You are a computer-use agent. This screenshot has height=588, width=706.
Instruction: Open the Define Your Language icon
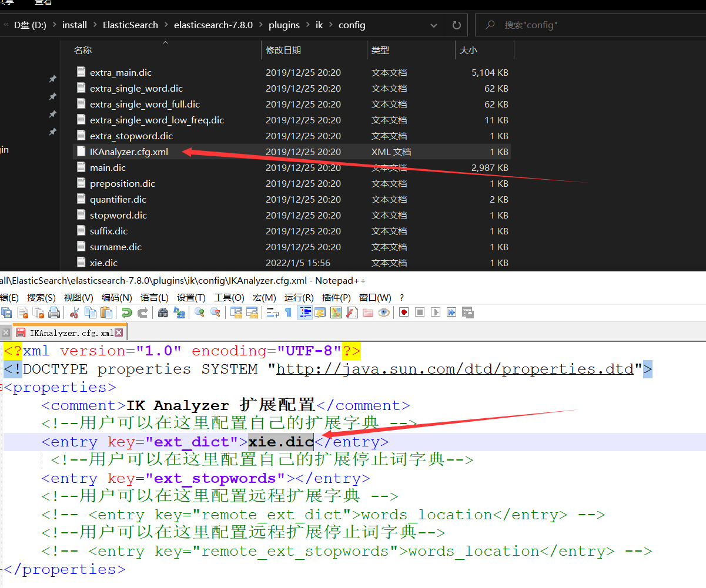point(320,313)
